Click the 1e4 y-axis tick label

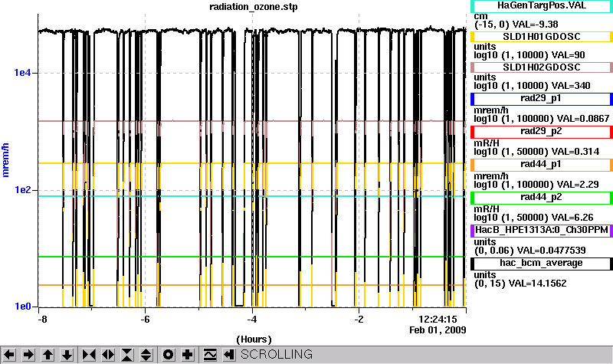tap(22, 73)
